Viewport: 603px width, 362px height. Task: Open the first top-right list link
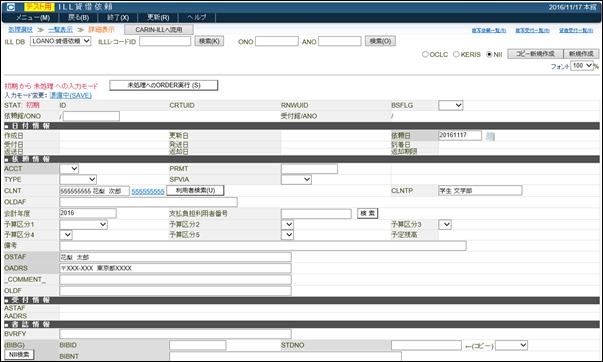pyautogui.click(x=489, y=30)
